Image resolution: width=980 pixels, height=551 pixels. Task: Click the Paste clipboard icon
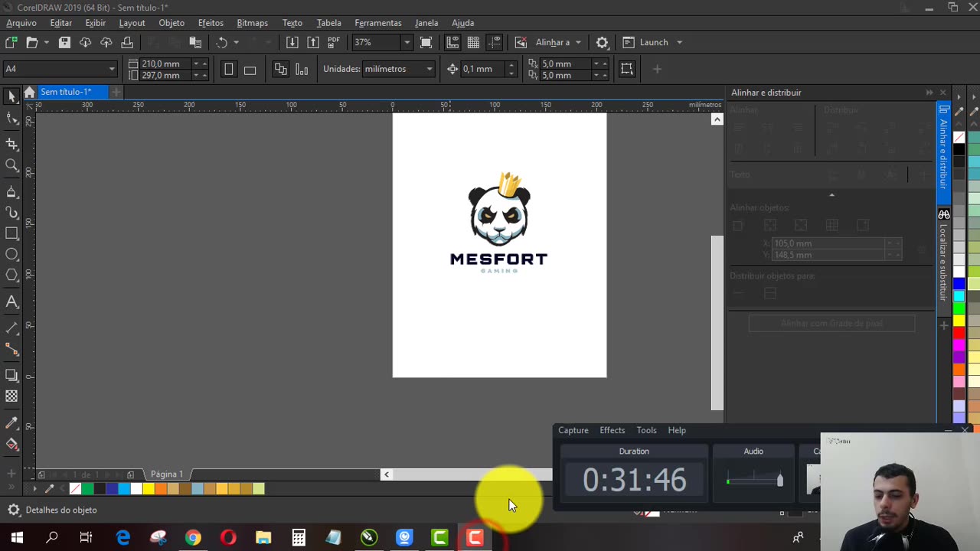[x=195, y=42]
